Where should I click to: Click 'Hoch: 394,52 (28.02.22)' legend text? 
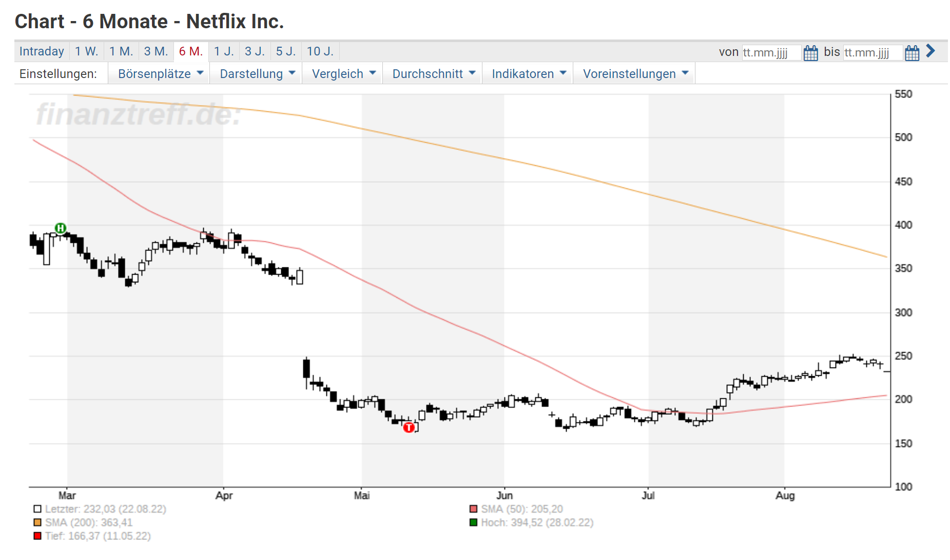(x=537, y=523)
